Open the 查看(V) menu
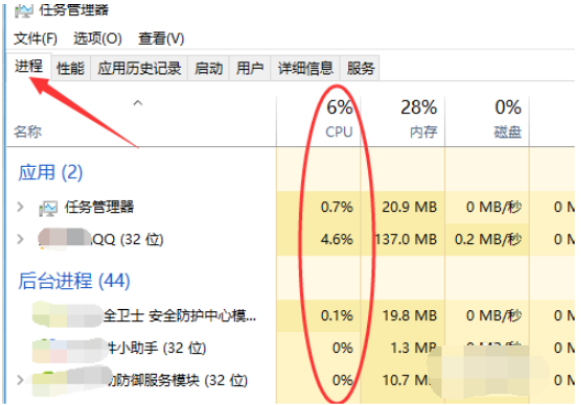 (x=161, y=39)
